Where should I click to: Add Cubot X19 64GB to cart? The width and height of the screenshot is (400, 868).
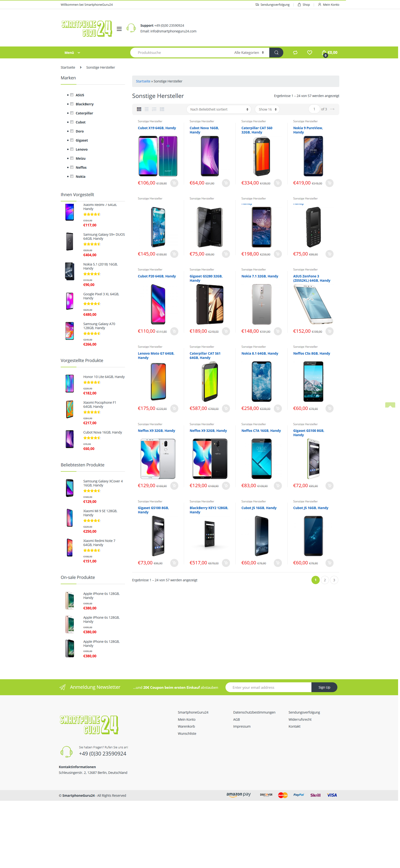coord(174,183)
